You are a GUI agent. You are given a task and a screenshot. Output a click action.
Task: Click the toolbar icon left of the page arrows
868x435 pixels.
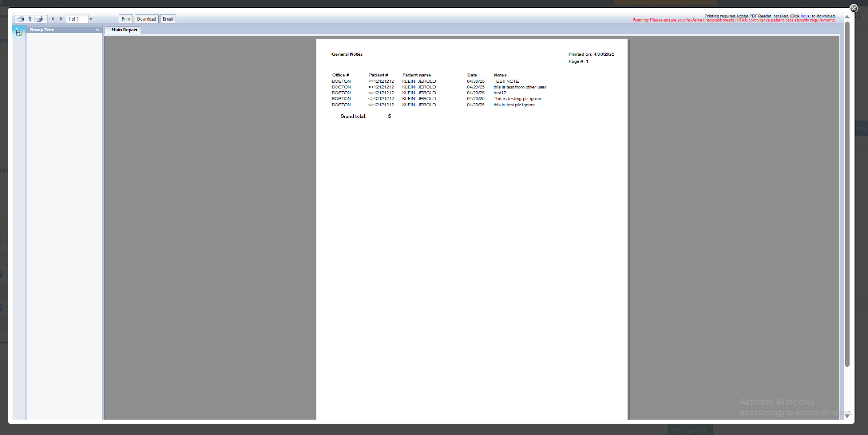tap(40, 19)
